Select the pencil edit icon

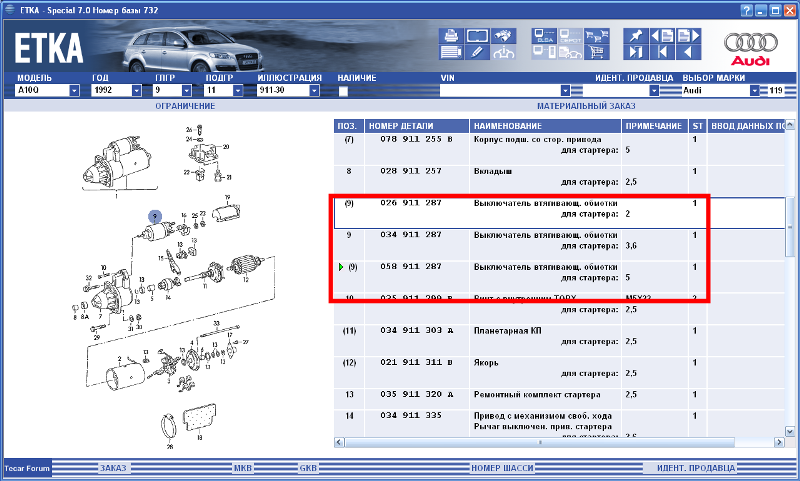pyautogui.click(x=477, y=52)
